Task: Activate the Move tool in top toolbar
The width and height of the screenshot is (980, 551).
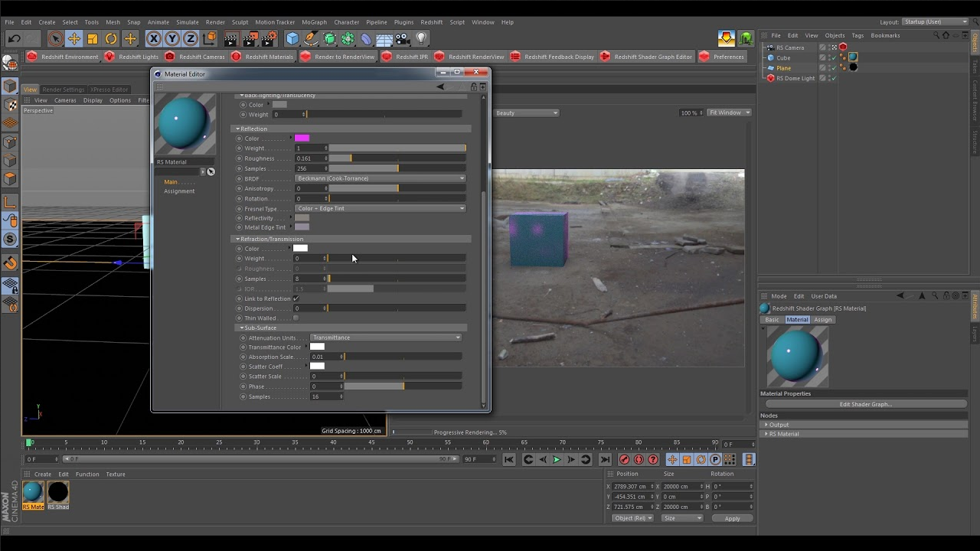Action: tap(74, 38)
